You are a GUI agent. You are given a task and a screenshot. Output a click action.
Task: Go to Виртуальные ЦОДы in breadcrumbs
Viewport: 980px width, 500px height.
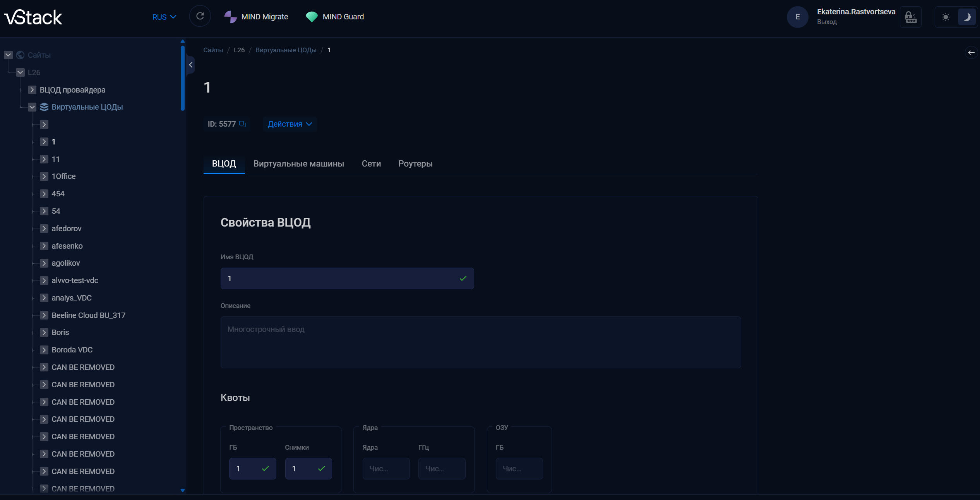(x=286, y=50)
